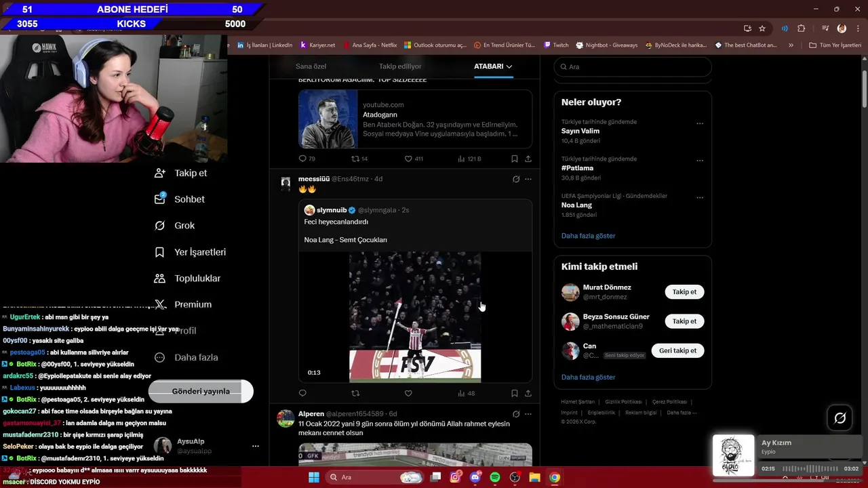Viewport: 868px width, 488px height.
Task: Open the #Patlama trending topic
Action: (x=577, y=167)
